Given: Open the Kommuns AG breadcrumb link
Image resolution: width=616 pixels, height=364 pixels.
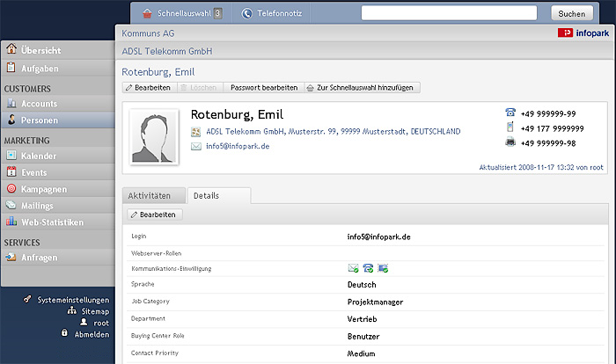Looking at the screenshot, I should (x=148, y=33).
